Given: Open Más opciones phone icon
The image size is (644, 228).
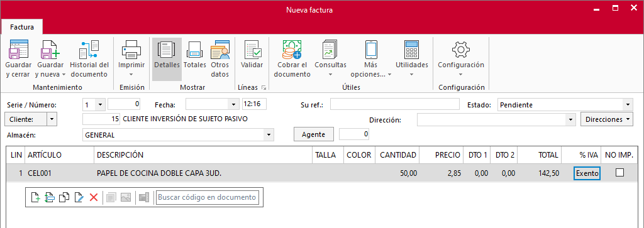Looking at the screenshot, I should 371,50.
